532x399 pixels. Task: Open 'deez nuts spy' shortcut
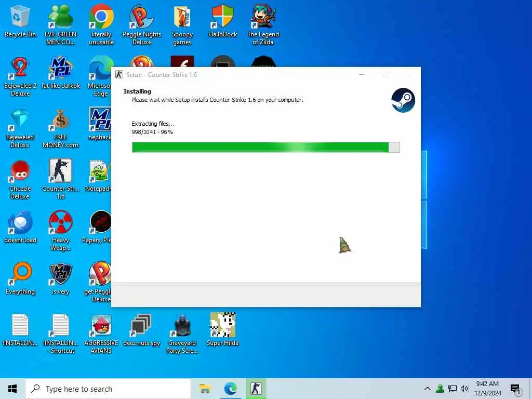click(x=141, y=330)
